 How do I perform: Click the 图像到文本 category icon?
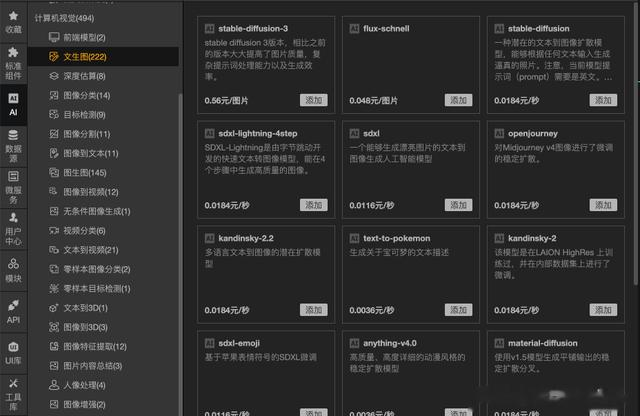(x=54, y=153)
